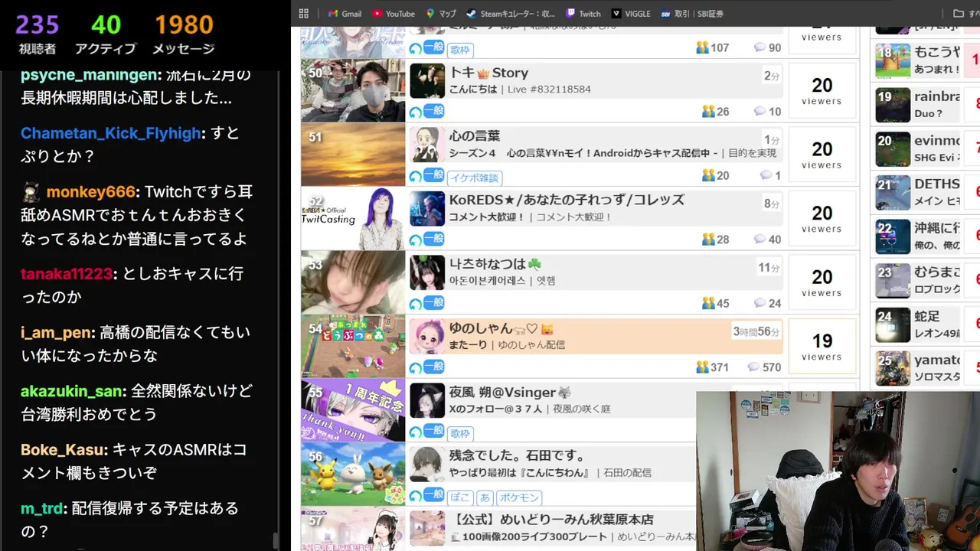
Task: Open 残念でした。石田です。 stream title
Action: [x=518, y=456]
